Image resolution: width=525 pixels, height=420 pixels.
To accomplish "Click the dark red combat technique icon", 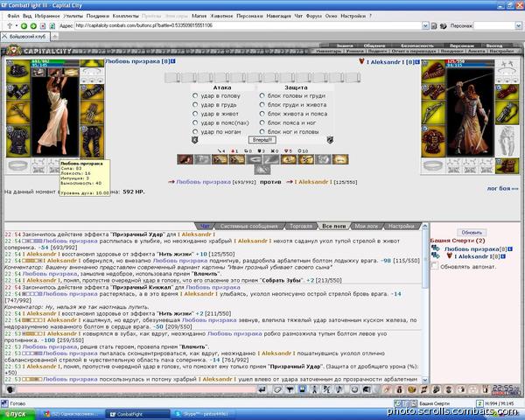I will tap(185, 159).
